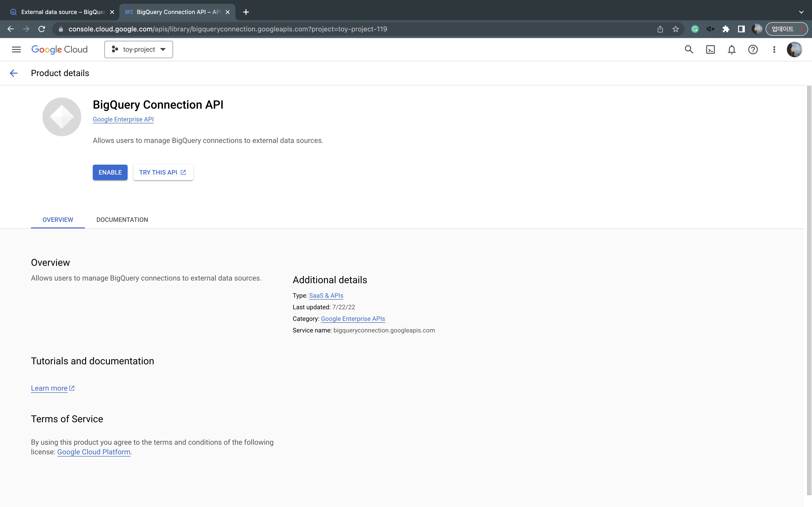Reload the page in the browser

click(42, 29)
